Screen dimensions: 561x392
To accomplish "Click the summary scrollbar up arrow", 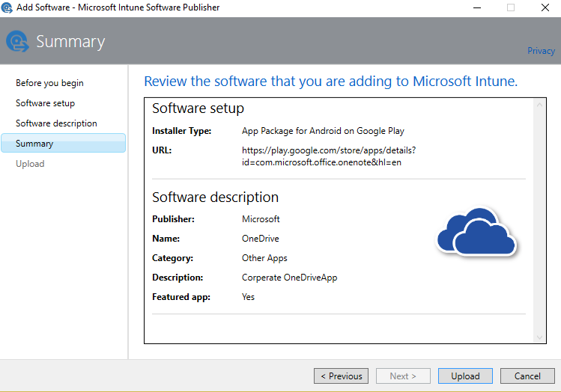I will tap(539, 105).
